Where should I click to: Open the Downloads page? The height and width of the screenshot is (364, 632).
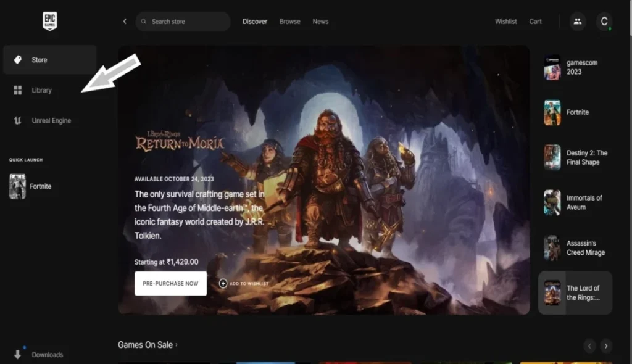point(47,355)
